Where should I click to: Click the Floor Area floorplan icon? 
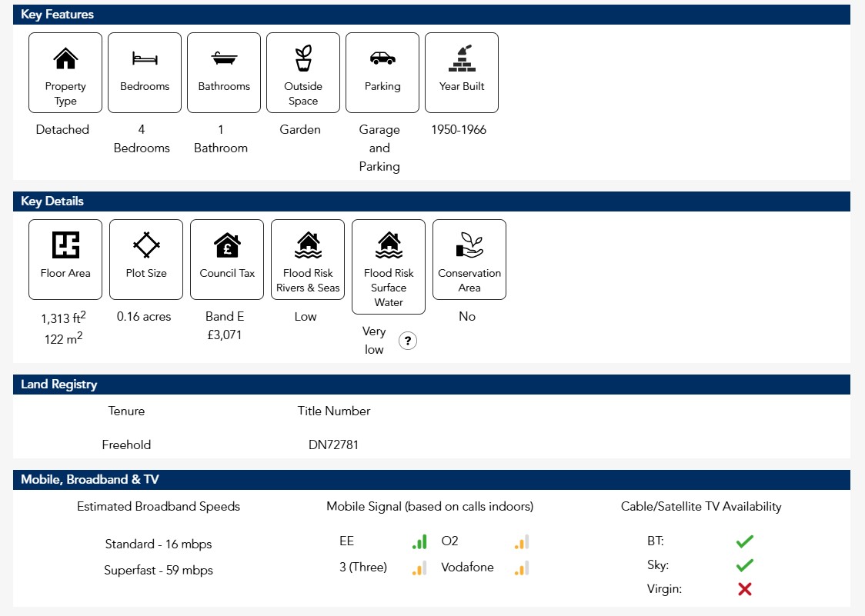click(x=65, y=245)
